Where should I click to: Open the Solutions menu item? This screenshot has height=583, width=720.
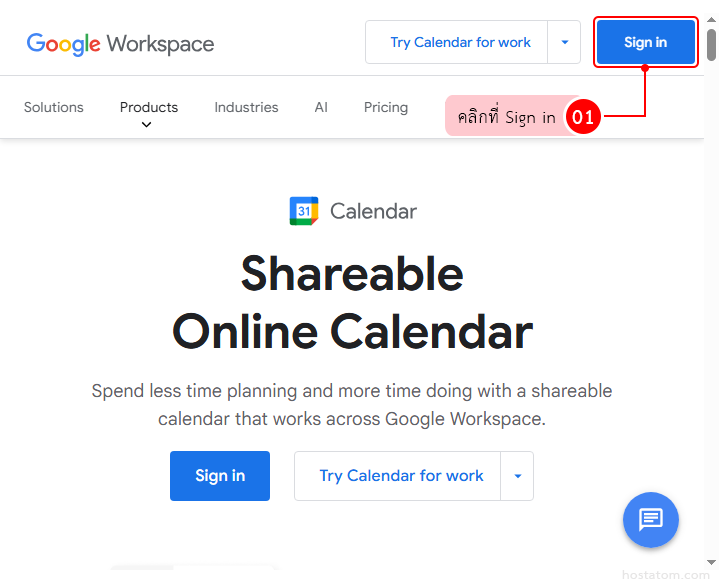click(54, 107)
